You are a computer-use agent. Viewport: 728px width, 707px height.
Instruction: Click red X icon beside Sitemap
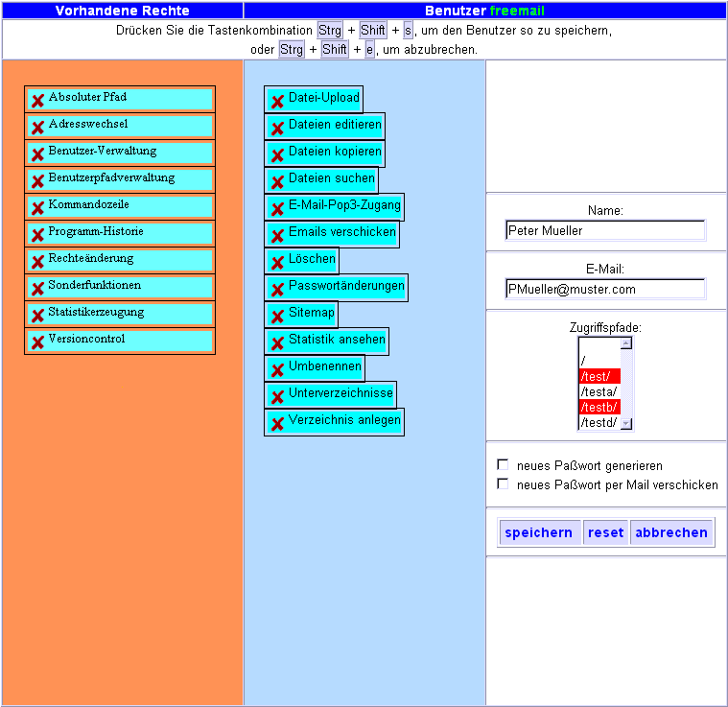(x=277, y=315)
